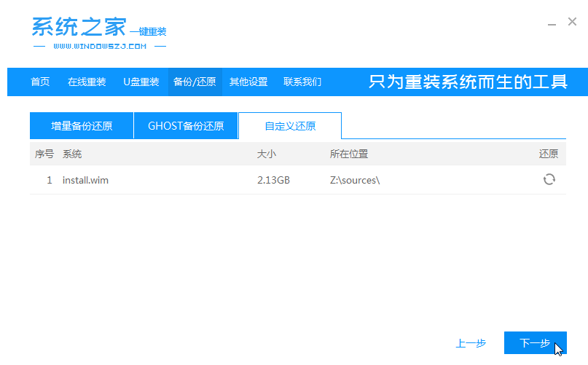Select 联系我们 in the navigation bar
Screen dimensions: 588x365
302,82
